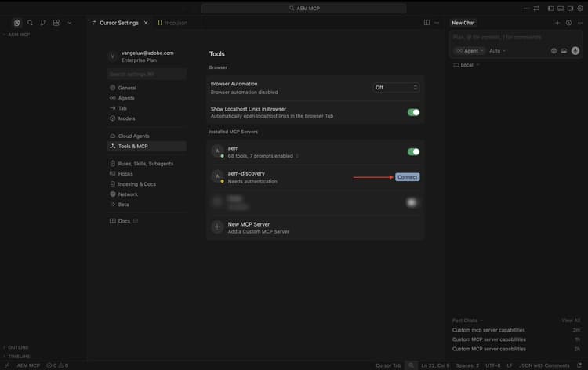Open Hooks settings section
Image resolution: width=588 pixels, height=370 pixels.
147,173
